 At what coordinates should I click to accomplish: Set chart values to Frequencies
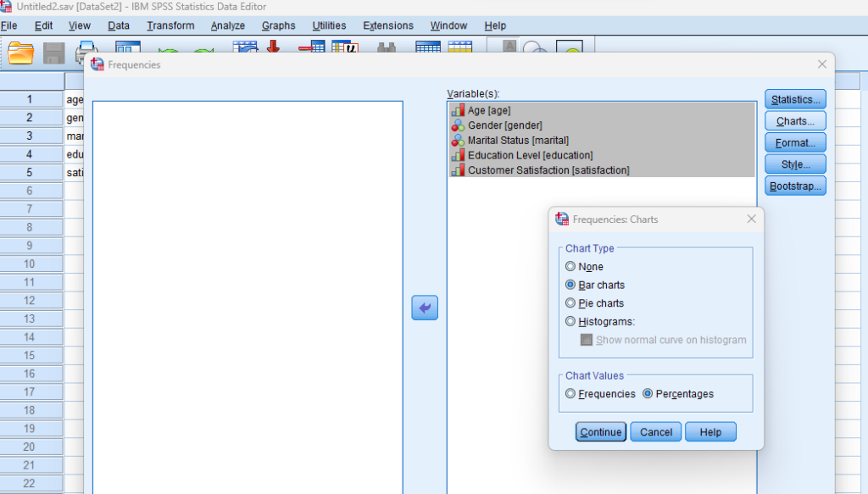coord(570,394)
